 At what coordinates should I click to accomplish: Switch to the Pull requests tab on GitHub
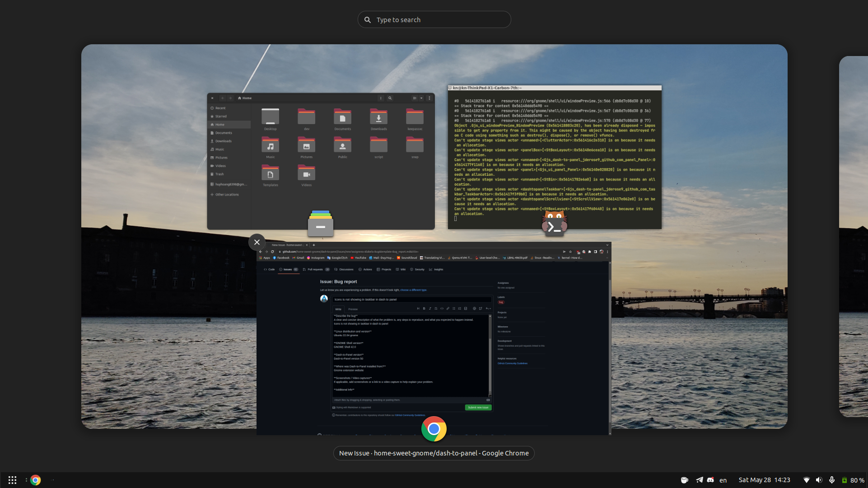[316, 269]
